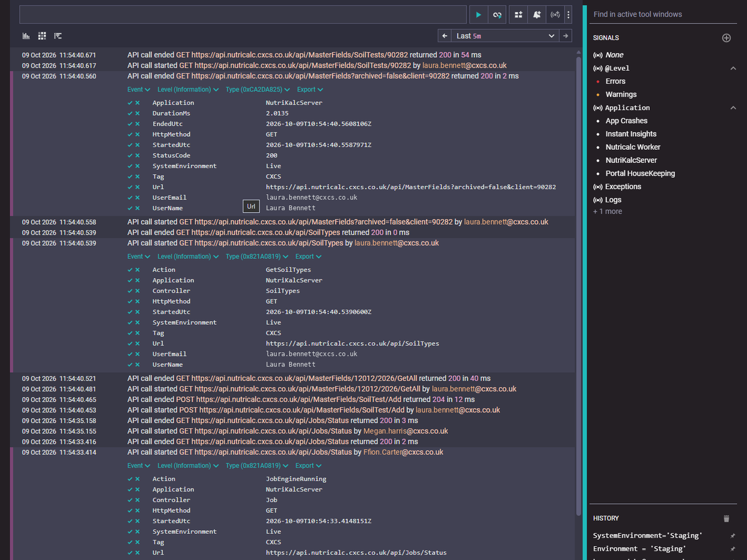Click the create signal from query icon
This screenshot has height=560, width=747.
[x=555, y=15]
